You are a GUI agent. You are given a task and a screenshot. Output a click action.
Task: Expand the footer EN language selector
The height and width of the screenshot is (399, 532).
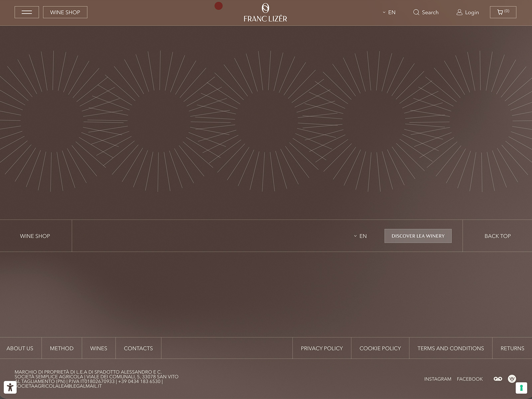tap(360, 236)
